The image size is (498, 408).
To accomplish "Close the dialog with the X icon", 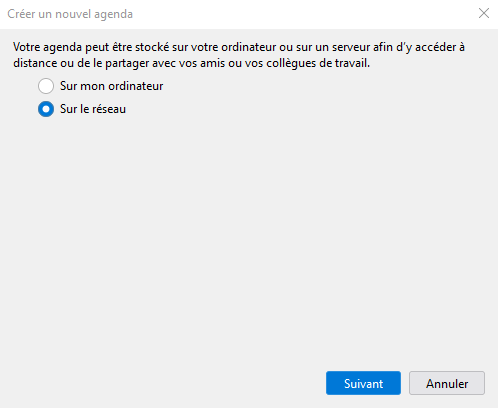I will (484, 13).
